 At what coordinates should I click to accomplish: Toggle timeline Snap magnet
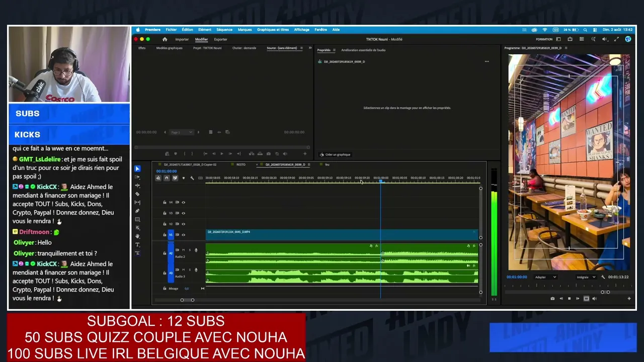click(167, 178)
